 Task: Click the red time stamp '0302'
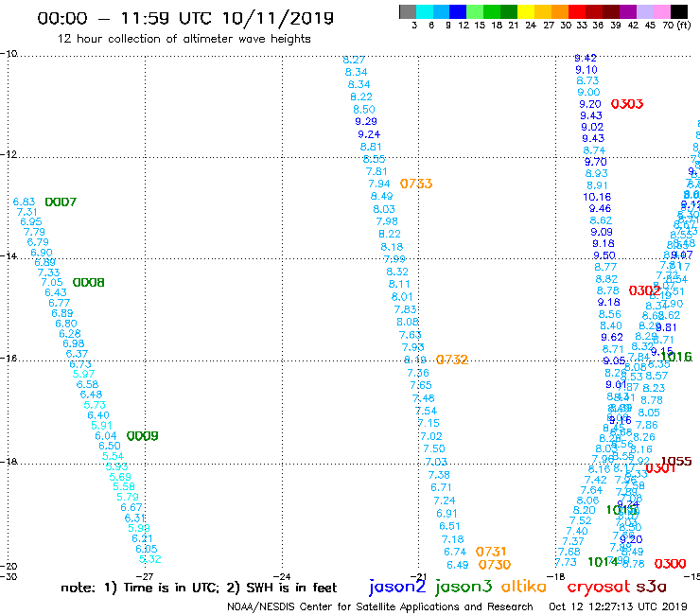644,290
